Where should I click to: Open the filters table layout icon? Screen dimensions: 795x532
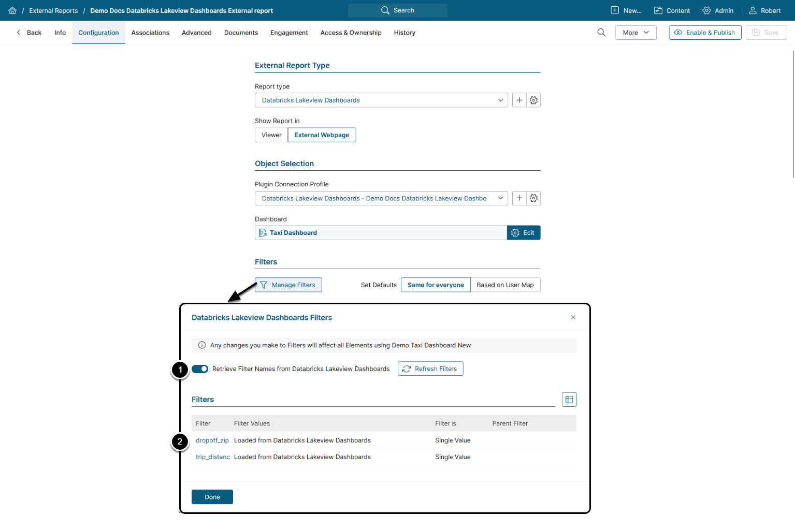click(569, 400)
